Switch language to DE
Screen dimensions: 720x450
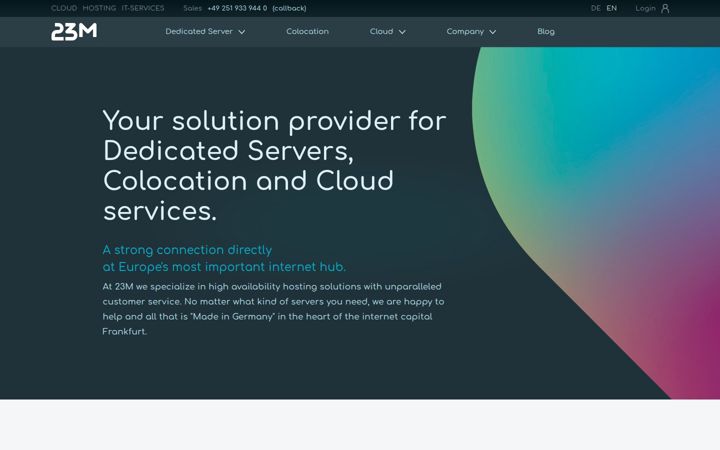(596, 8)
